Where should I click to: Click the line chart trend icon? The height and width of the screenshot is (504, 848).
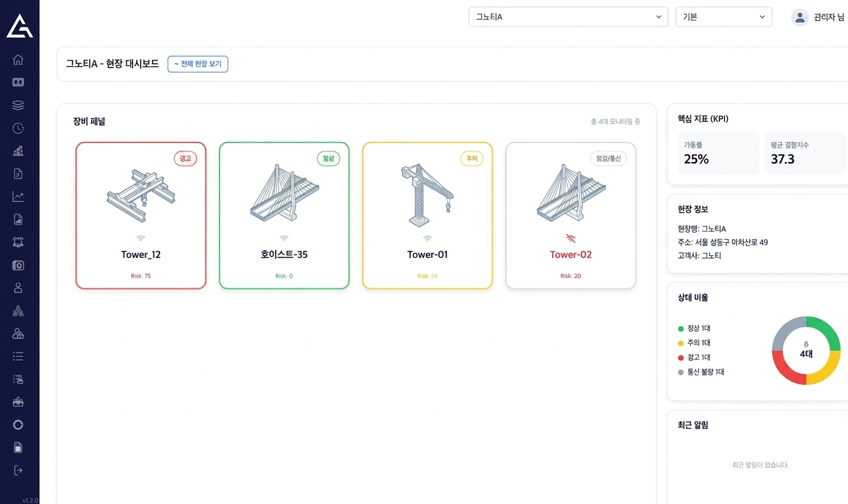[18, 197]
